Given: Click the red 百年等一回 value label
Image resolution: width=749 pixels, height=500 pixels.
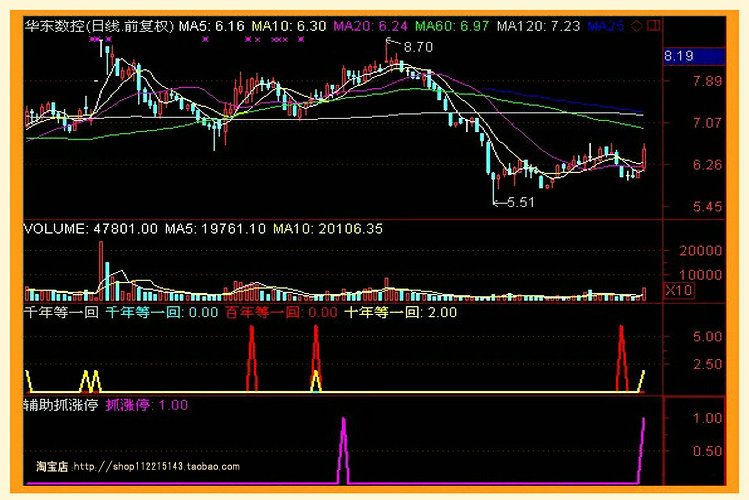Looking at the screenshot, I should pos(281,312).
